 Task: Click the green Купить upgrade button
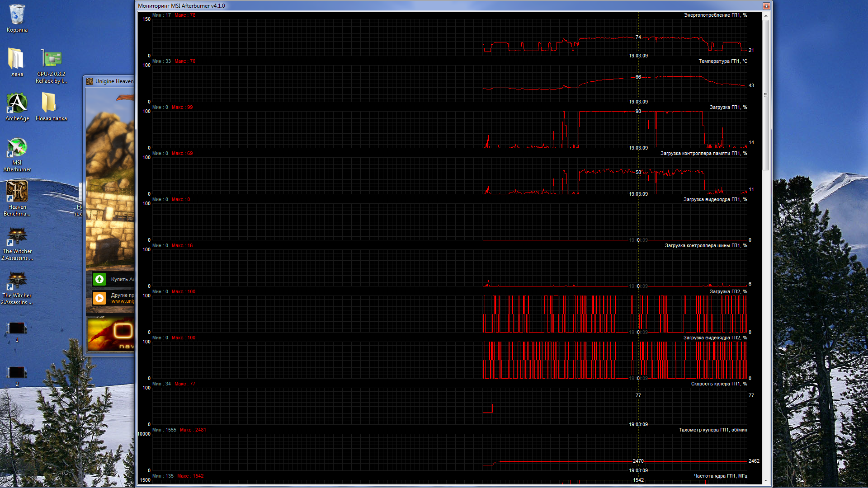tap(99, 279)
